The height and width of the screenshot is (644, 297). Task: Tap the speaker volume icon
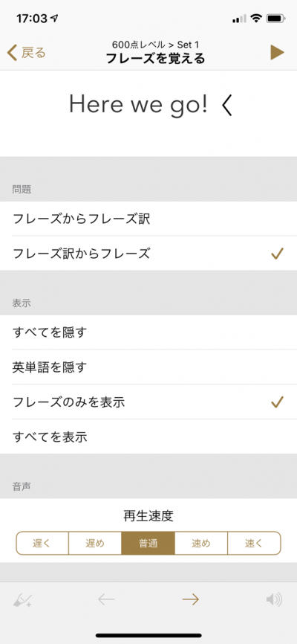pos(274,600)
